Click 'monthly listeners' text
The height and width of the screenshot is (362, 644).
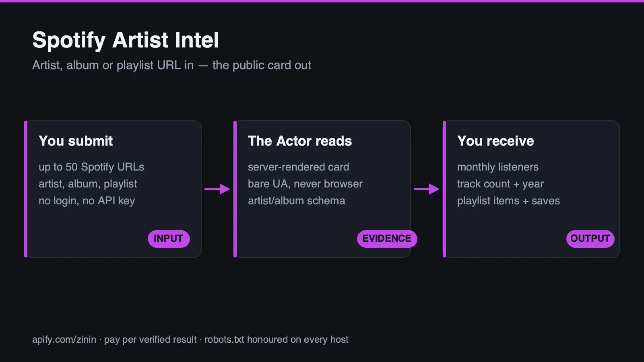pos(497,167)
